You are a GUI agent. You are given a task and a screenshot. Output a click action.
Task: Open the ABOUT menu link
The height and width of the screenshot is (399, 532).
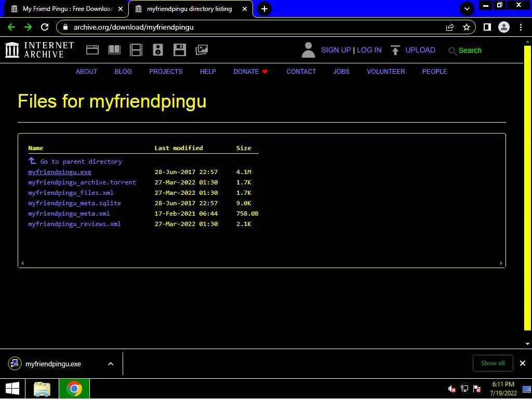(x=86, y=72)
